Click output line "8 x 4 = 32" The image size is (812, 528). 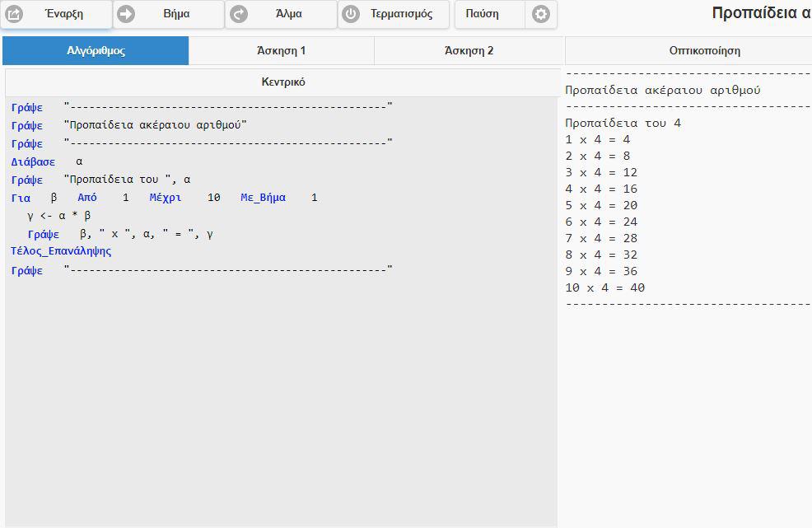tap(601, 255)
